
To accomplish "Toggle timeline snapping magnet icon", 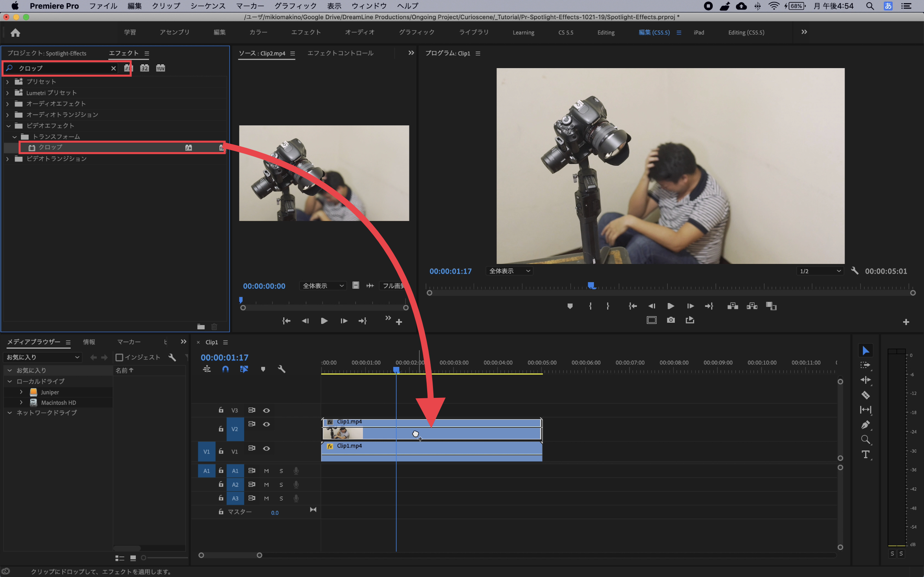I will pyautogui.click(x=225, y=369).
